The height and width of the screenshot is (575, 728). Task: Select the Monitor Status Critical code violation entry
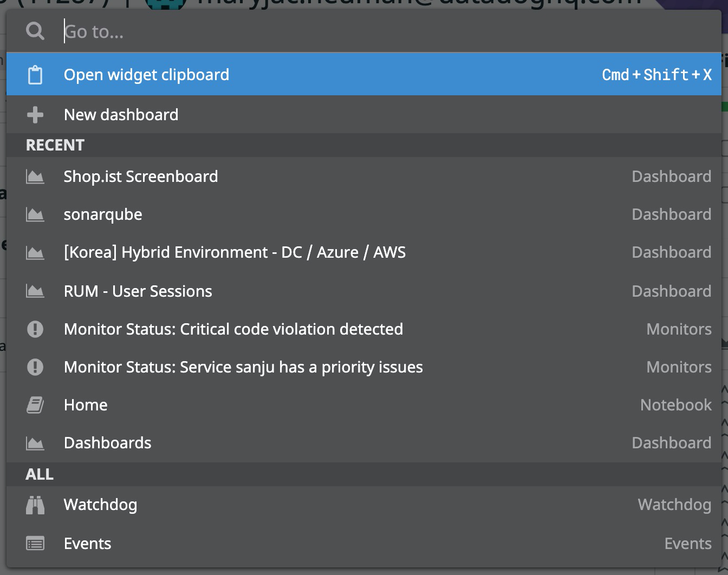coord(233,329)
